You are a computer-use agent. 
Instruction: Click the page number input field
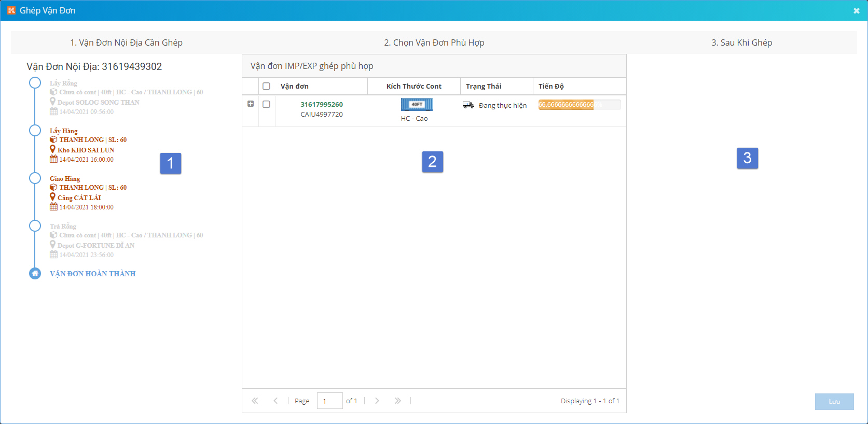tap(329, 401)
